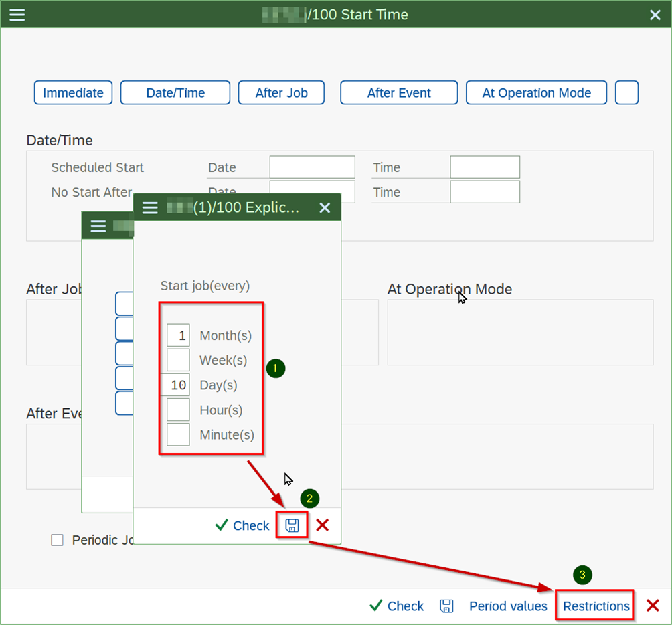Image resolution: width=672 pixels, height=625 pixels.
Task: Click the Month(s) input field
Action: pyautogui.click(x=178, y=336)
